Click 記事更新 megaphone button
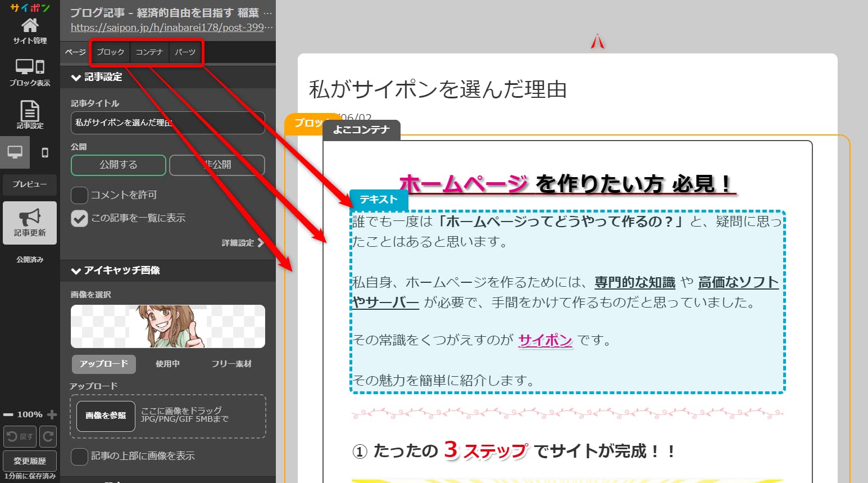868x483 pixels. pyautogui.click(x=30, y=223)
